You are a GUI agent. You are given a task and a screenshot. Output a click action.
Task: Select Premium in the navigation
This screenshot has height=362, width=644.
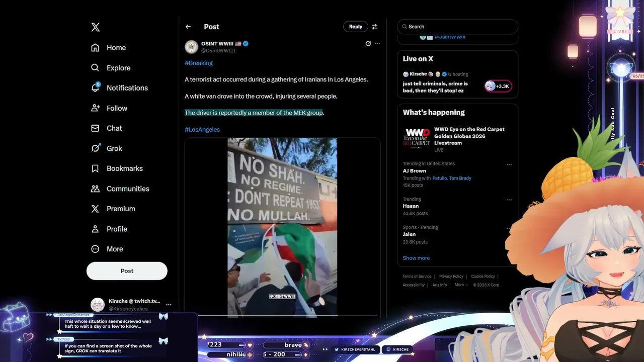(121, 209)
